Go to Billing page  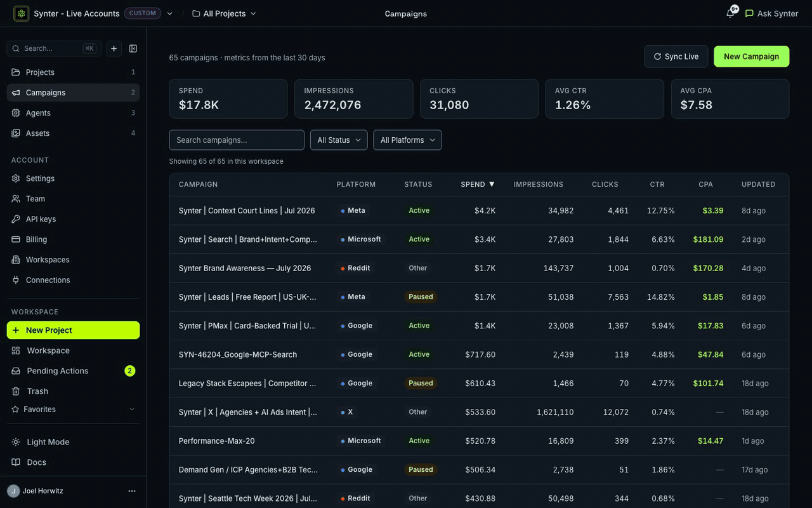click(74, 239)
